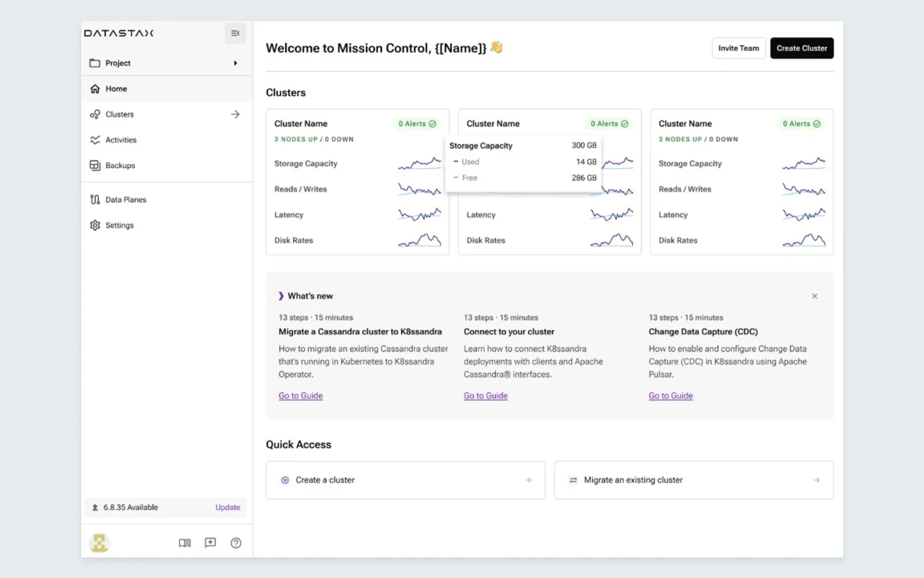Click the Home house icon
Viewport: 924px width, 578px height.
[95, 88]
